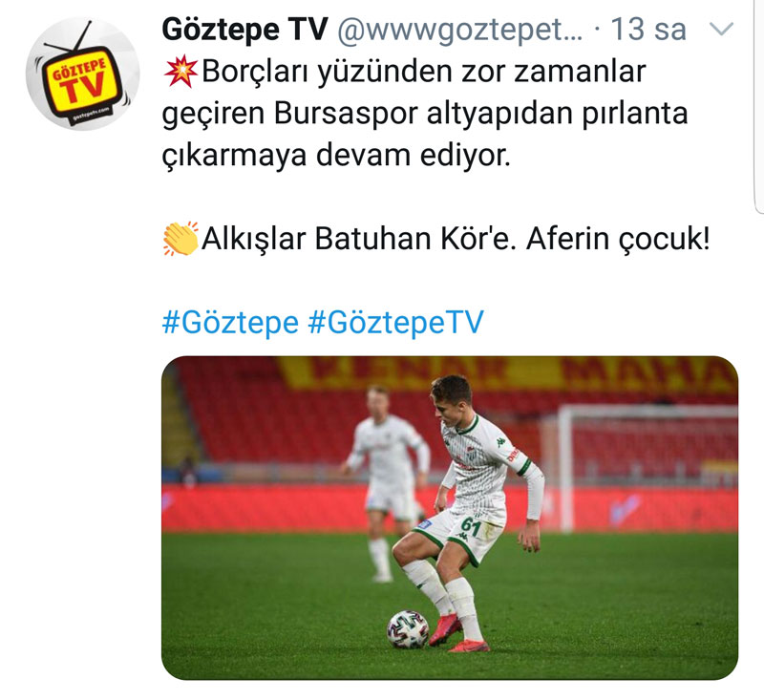Open the Göztepe TV display name
The height and width of the screenshot is (700, 764).
pos(245,30)
